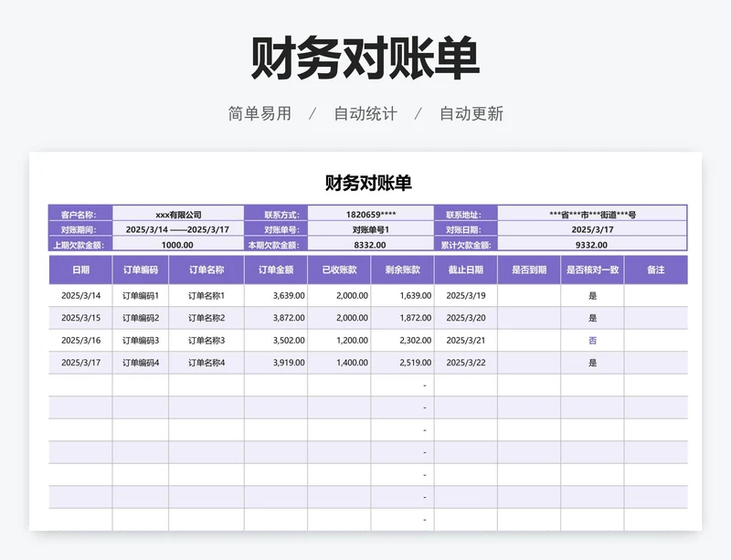Select the 累计欠款金额 label cell
731x560 pixels.
[x=466, y=244]
